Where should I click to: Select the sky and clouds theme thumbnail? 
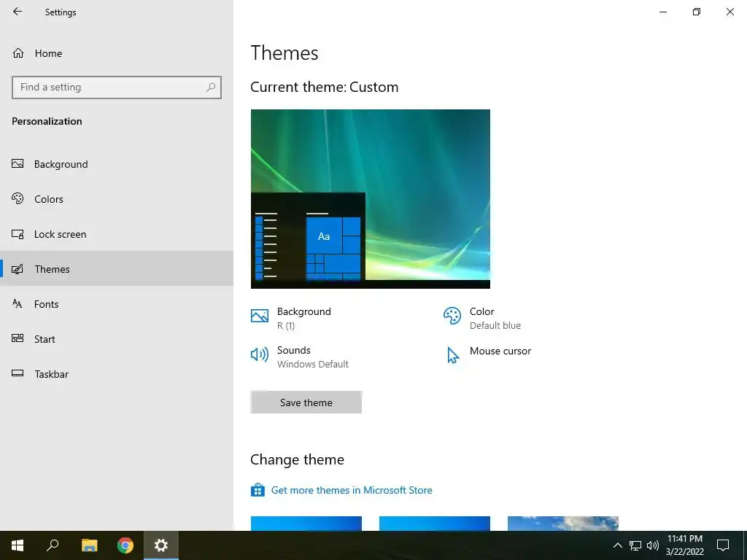point(563,524)
